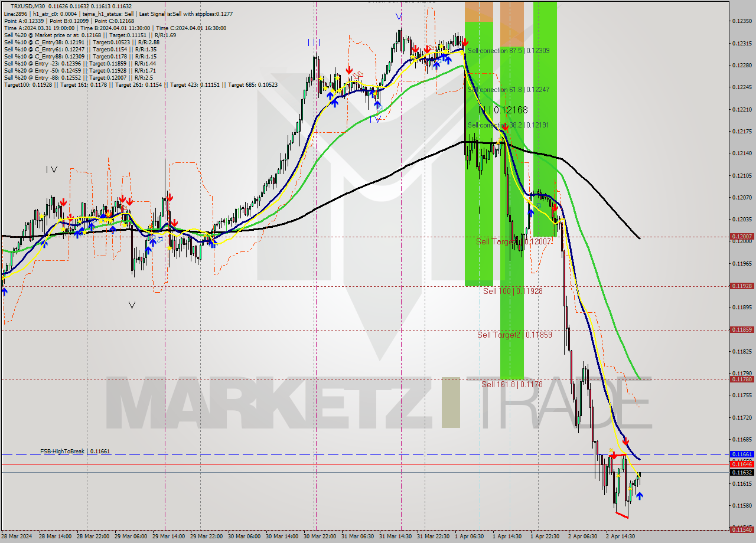756x543 pixels.
Task: Click the '30 Mar 22:00' time axis label
Action: tap(319, 537)
